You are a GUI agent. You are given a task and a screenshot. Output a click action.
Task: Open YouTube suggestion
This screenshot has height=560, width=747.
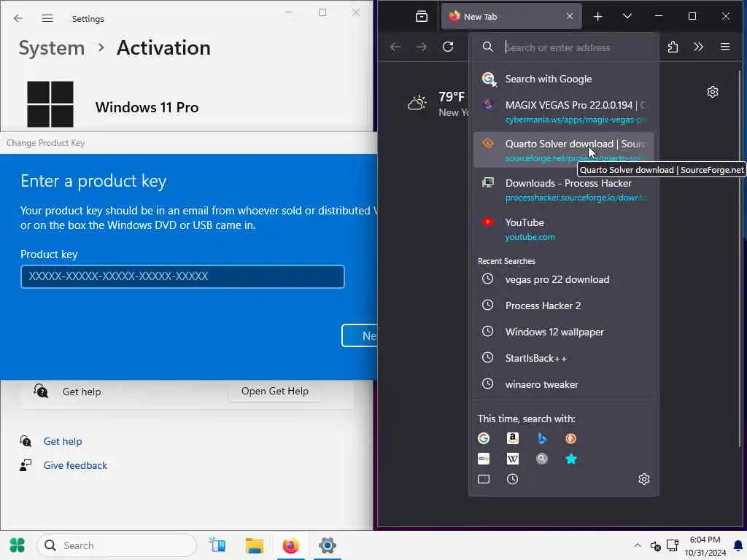click(x=564, y=229)
